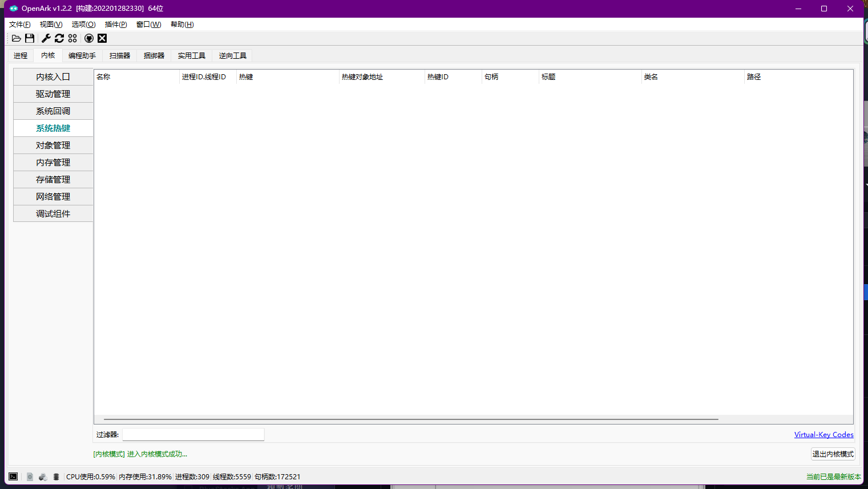Click the cubes icon in status bar
Viewport: 868px width, 489px height.
pos(43,476)
